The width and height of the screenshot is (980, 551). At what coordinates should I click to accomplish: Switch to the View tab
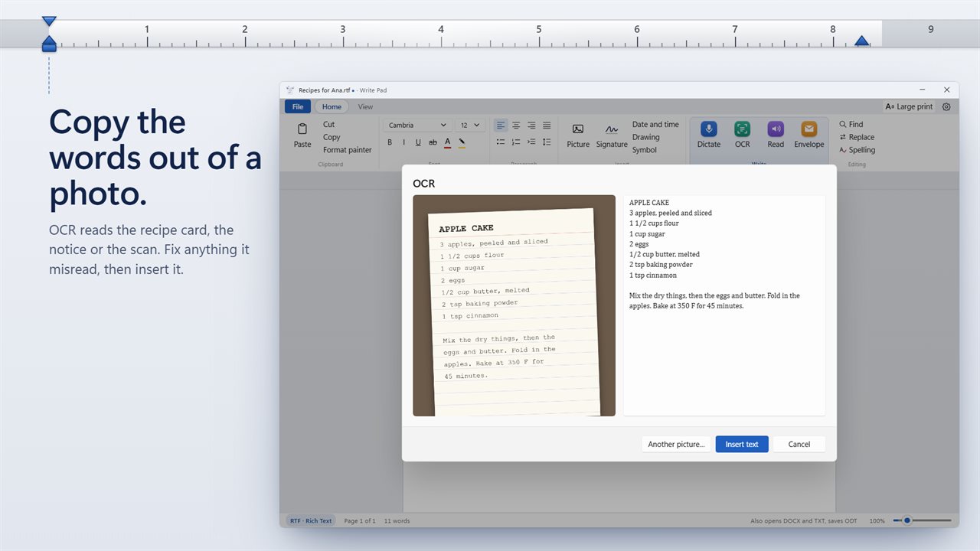coord(366,107)
